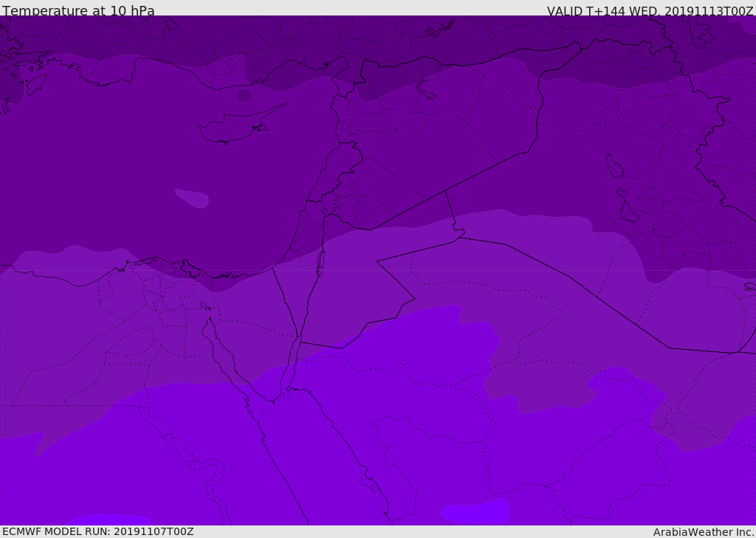Click the 'ECMWF MODEL RUN: 20191107T00Z' text
Image resolution: width=756 pixels, height=538 pixels.
[x=98, y=531]
